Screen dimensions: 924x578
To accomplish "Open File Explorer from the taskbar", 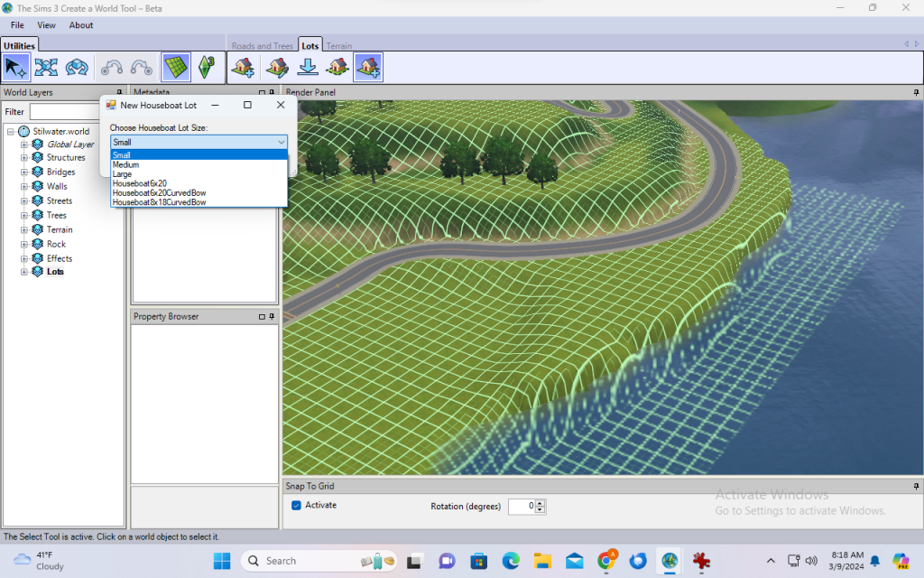I will click(x=542, y=561).
